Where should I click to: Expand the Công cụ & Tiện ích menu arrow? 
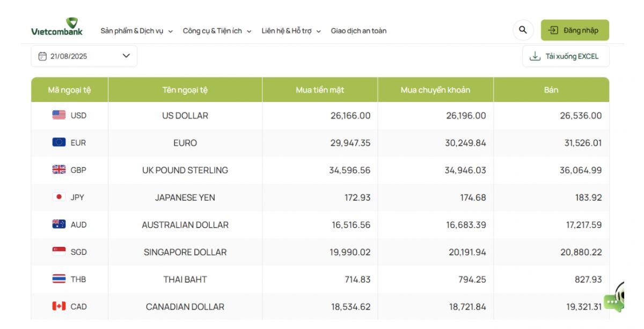coord(250,31)
